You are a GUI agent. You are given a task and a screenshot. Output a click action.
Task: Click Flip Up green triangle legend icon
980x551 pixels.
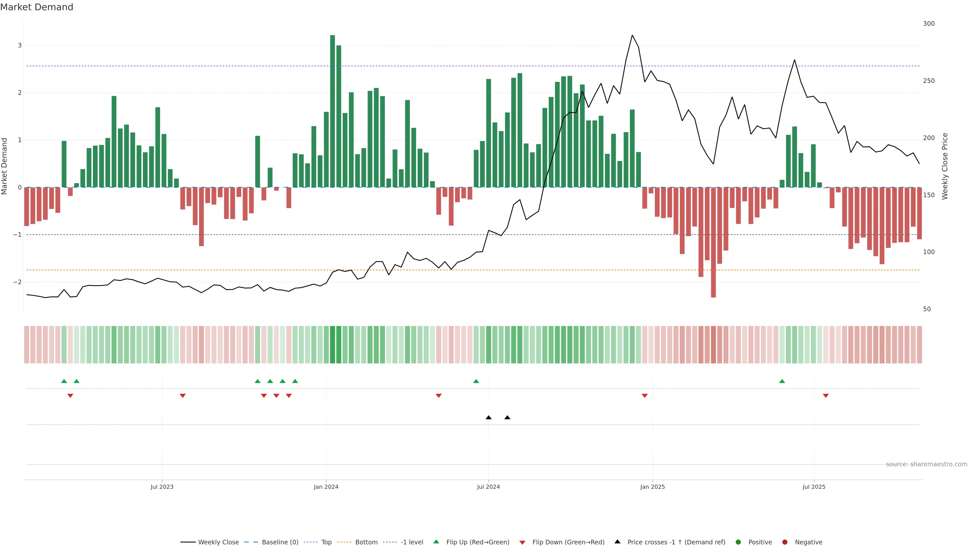coord(436,542)
